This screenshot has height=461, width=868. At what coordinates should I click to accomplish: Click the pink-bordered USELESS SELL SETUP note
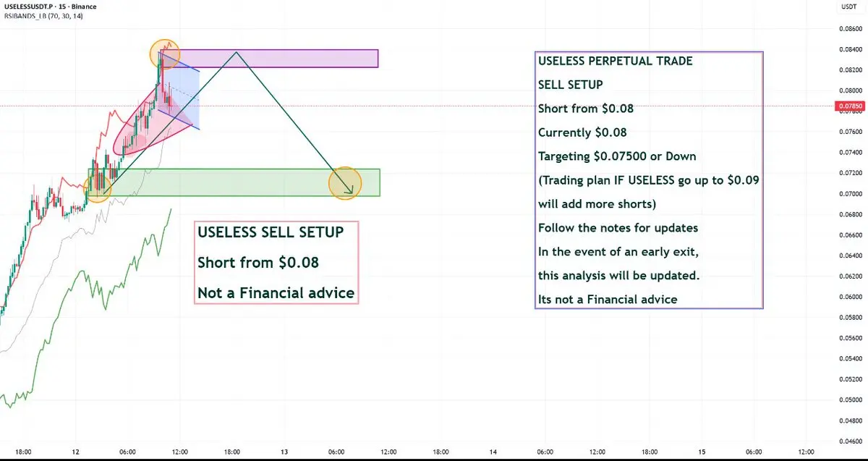point(276,262)
